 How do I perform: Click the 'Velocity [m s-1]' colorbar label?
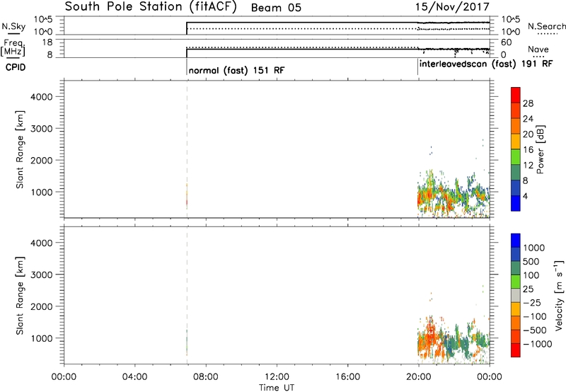click(x=559, y=295)
